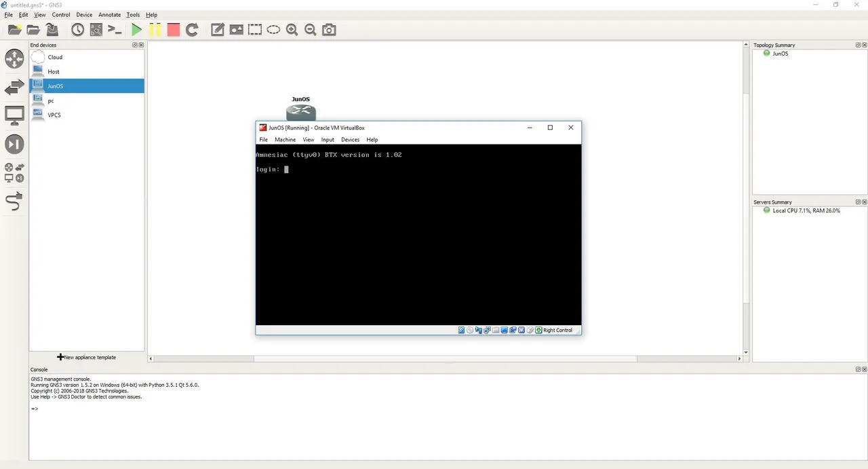
Task: Stop all devices red square button
Action: 174,30
